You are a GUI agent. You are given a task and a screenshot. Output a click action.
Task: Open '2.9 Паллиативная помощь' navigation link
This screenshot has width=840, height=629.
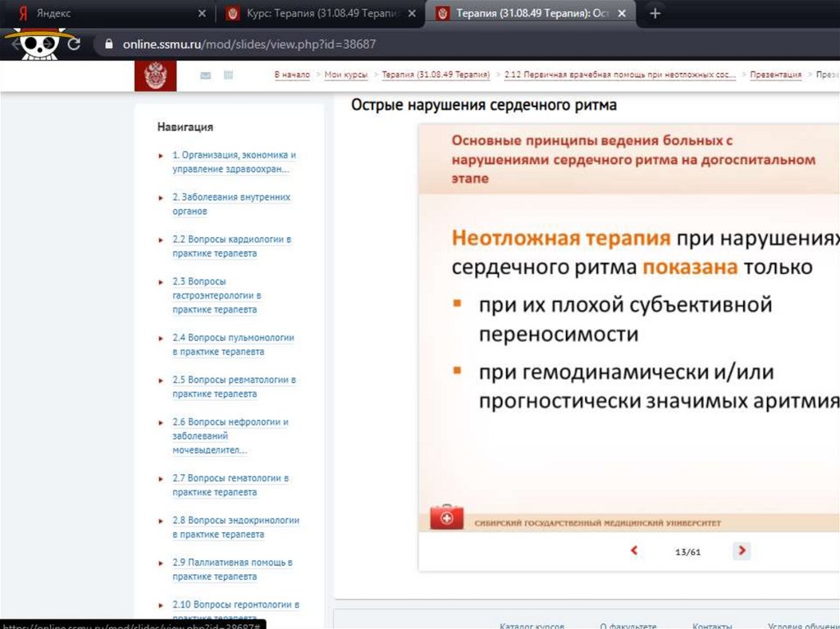pos(232,569)
